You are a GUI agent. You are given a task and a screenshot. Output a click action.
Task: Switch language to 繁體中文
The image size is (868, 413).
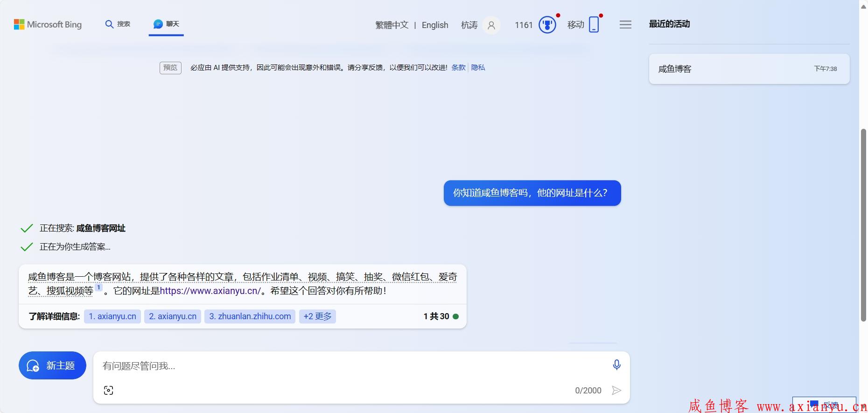pos(392,25)
